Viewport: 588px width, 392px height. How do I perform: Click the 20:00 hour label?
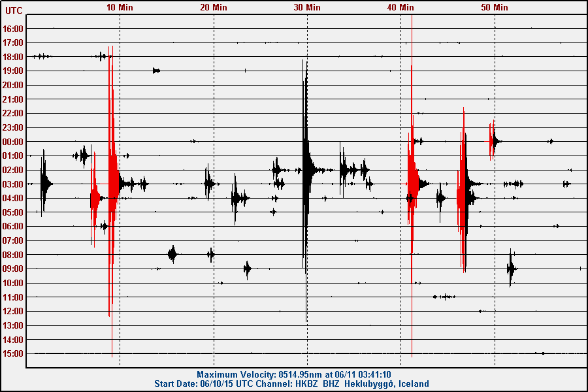(13, 85)
